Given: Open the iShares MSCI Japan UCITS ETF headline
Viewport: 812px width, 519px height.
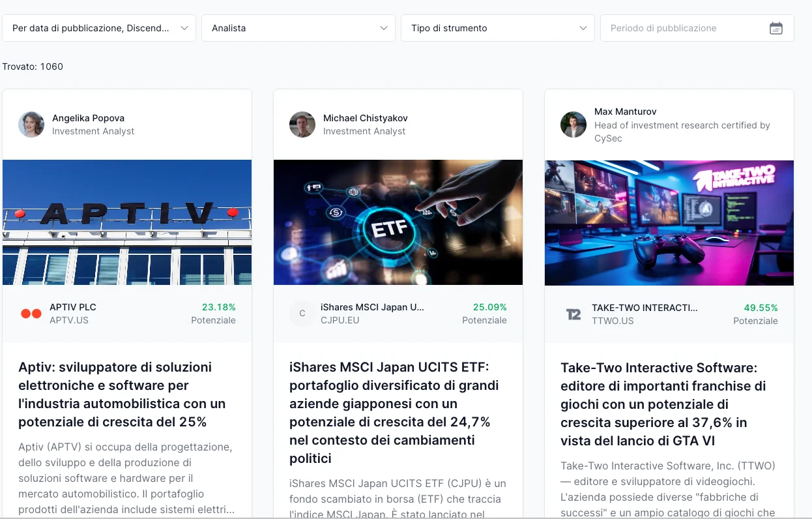Looking at the screenshot, I should pos(394,413).
